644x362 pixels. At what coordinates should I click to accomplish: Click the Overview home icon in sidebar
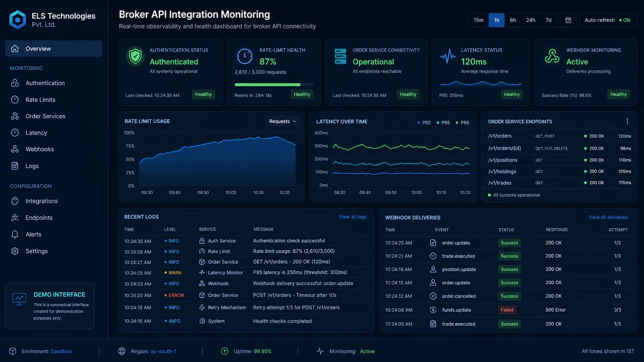(x=15, y=48)
